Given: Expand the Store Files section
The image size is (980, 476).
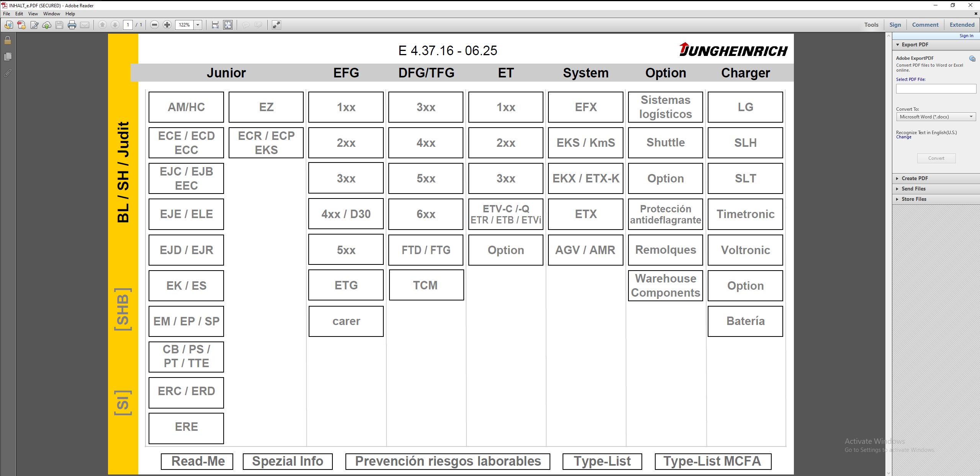Looking at the screenshot, I should (x=914, y=199).
